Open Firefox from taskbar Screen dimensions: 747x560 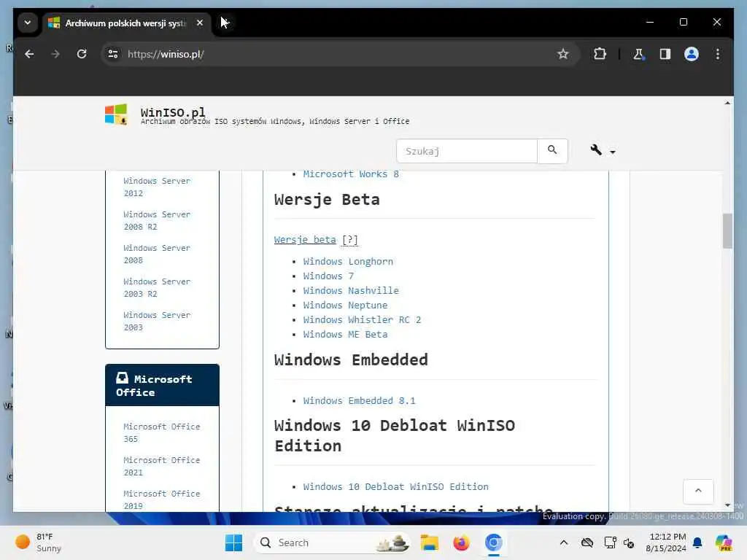point(461,542)
